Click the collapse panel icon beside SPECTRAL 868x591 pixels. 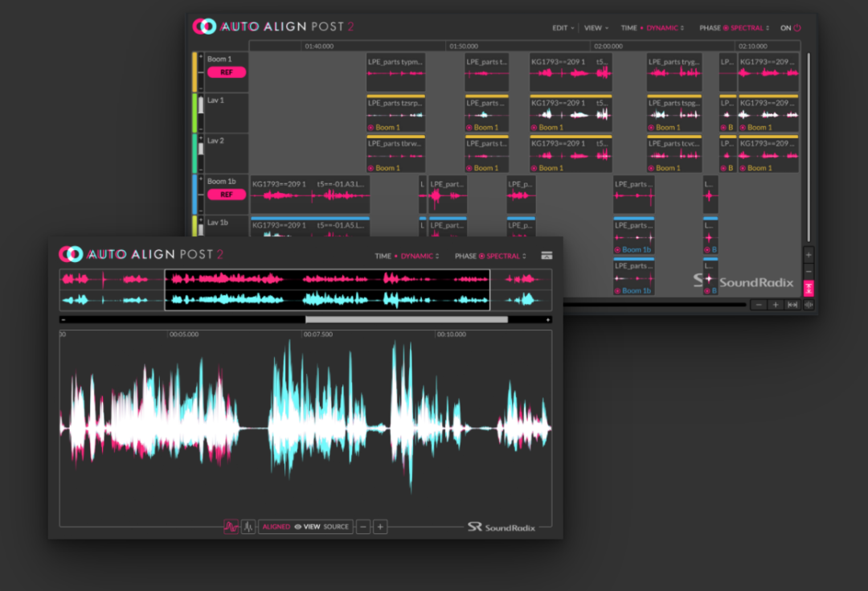pos(547,256)
